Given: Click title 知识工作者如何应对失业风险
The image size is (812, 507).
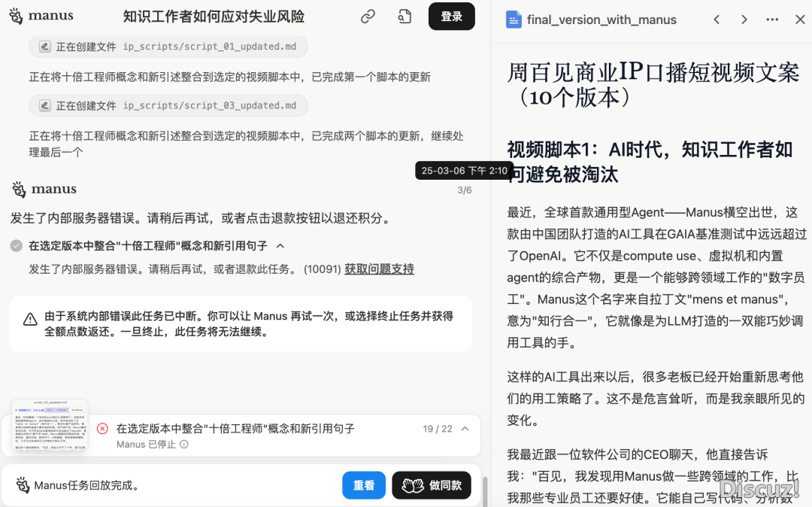Looking at the screenshot, I should pyautogui.click(x=214, y=17).
